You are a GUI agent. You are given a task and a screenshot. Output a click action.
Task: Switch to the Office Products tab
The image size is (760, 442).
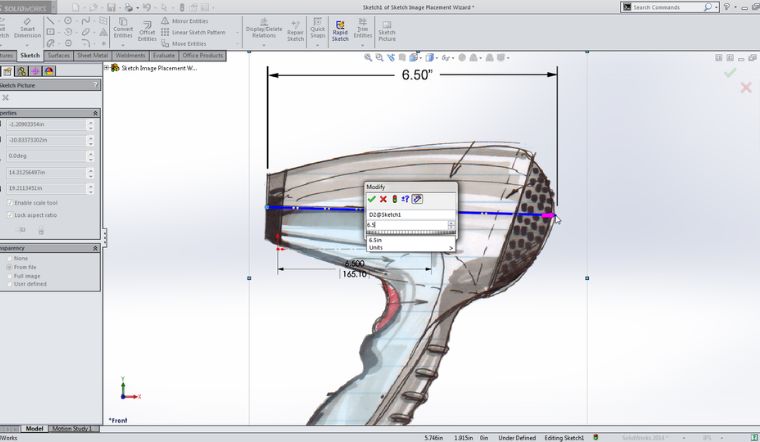[203, 55]
